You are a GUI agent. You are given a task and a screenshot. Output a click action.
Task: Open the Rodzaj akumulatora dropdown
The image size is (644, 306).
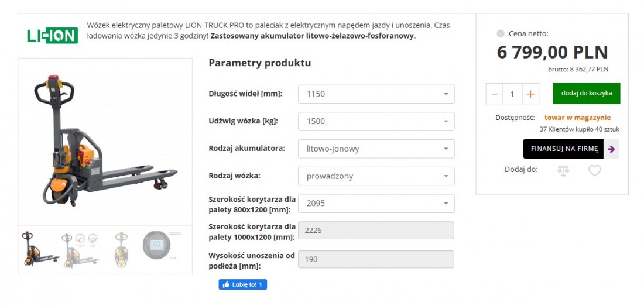point(376,149)
